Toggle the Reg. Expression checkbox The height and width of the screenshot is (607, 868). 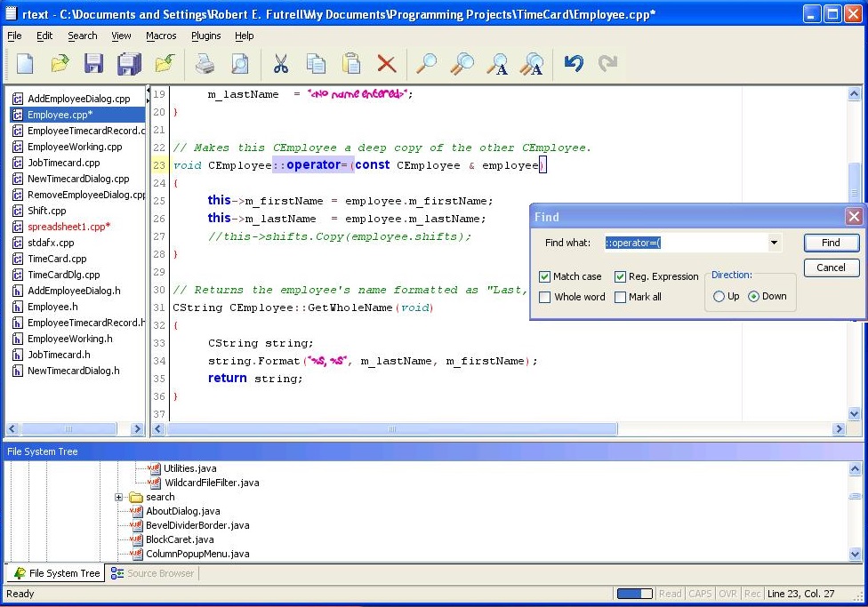tap(621, 277)
